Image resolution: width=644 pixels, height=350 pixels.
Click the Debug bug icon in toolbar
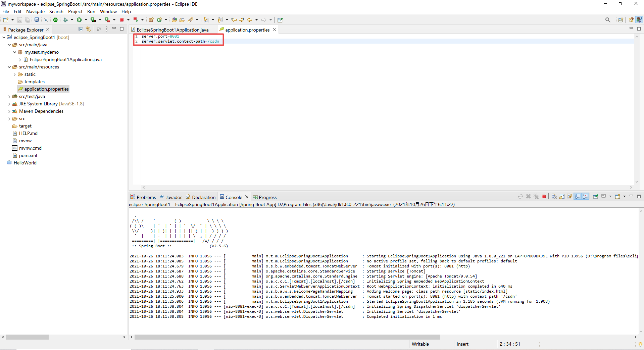click(x=65, y=20)
